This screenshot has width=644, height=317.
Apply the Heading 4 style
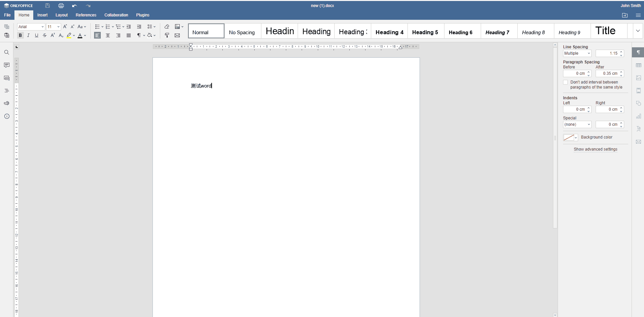click(389, 31)
